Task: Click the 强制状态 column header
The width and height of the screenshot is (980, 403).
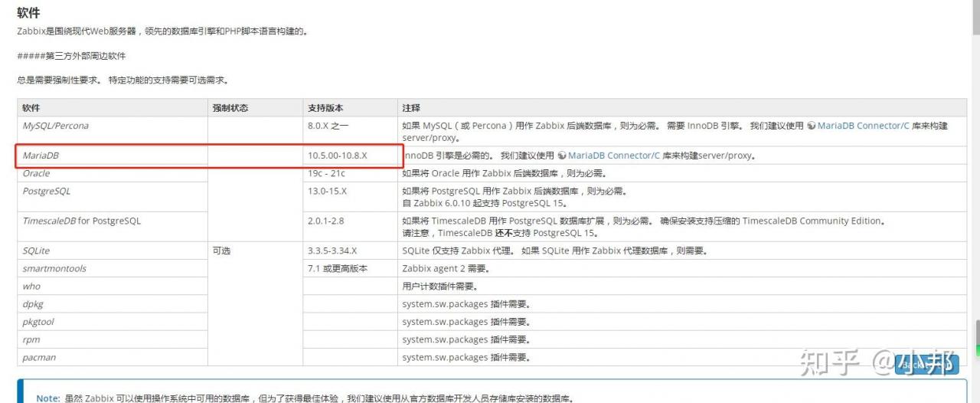Action: coord(255,108)
